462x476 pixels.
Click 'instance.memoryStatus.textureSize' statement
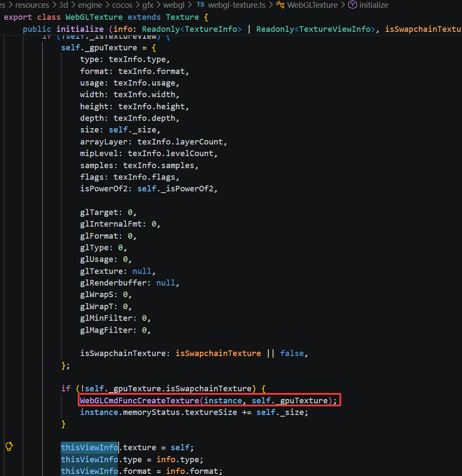pyautogui.click(x=194, y=412)
